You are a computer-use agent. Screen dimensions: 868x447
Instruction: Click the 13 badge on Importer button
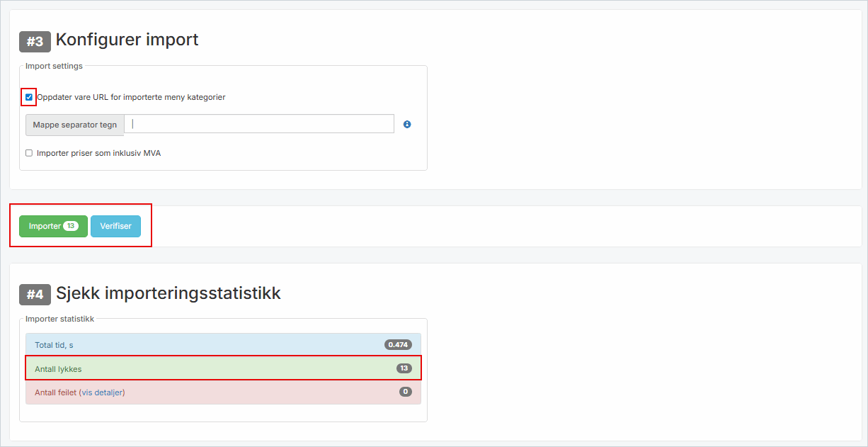(x=71, y=226)
